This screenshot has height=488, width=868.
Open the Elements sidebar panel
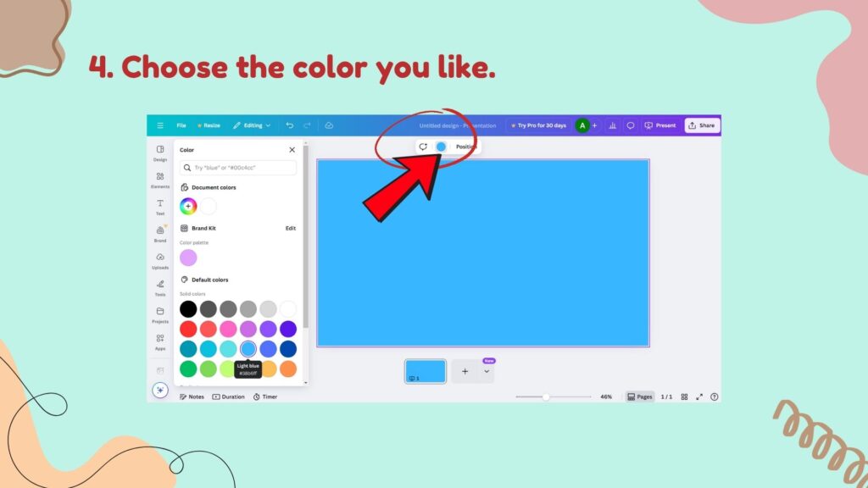tap(160, 179)
